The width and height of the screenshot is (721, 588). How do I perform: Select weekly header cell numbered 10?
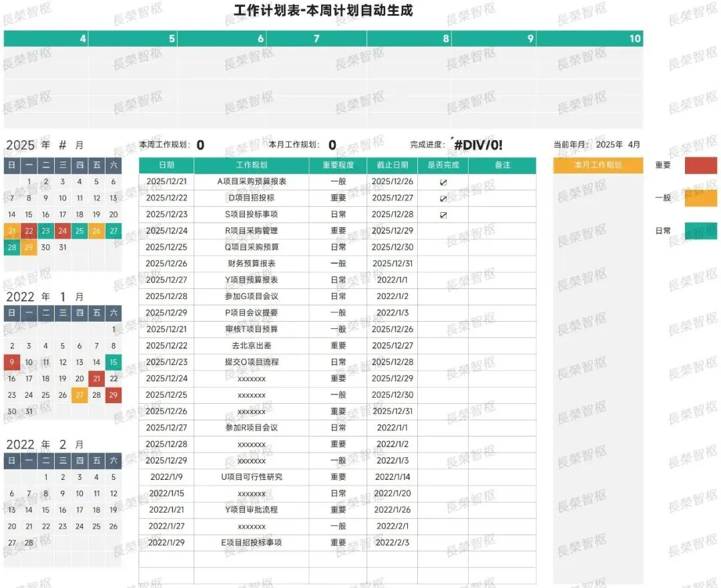589,39
